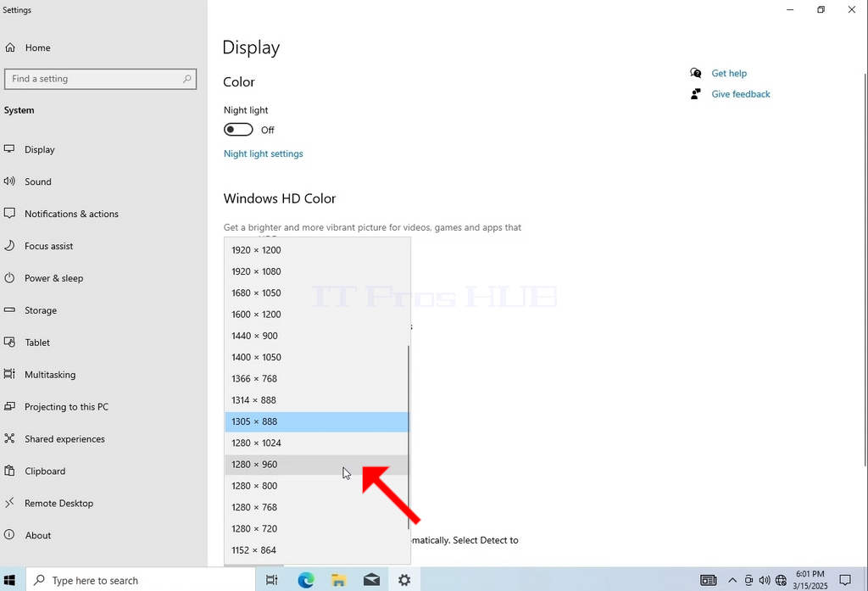Screen dimensions: 868x591
Task: Click the Remote Desktop sidebar icon
Action: 9,503
